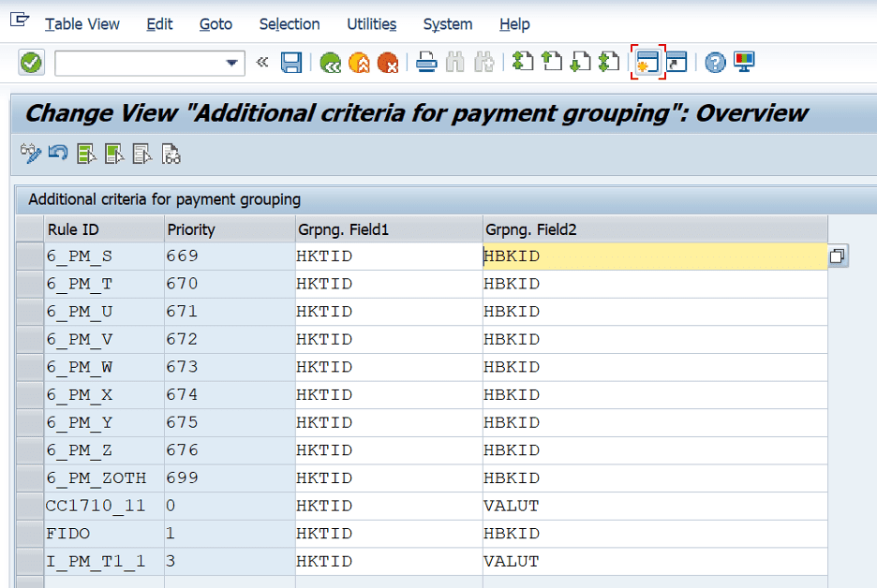Open value help button for HBKID field
This screenshot has width=877, height=588.
(838, 256)
